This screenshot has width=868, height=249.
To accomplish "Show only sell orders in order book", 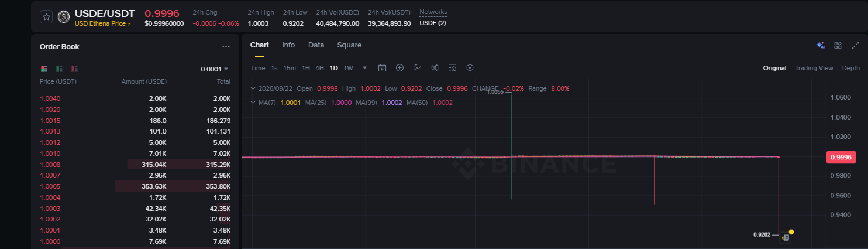I will [x=74, y=69].
